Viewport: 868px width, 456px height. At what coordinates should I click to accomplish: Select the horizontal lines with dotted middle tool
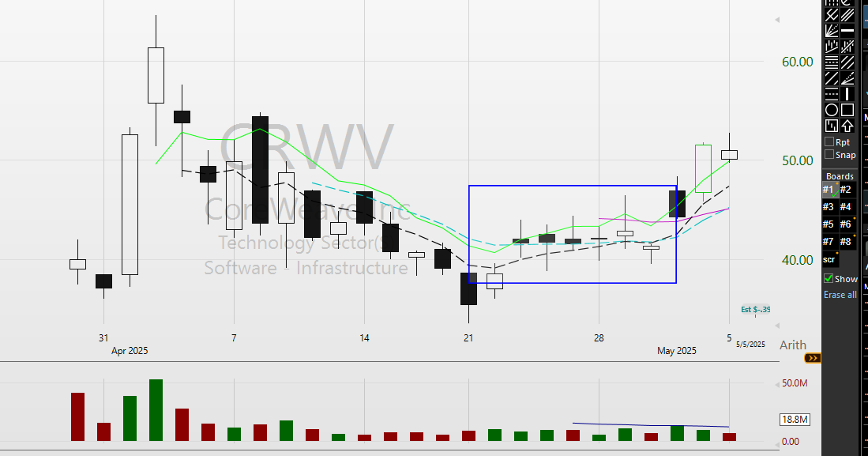click(x=832, y=93)
